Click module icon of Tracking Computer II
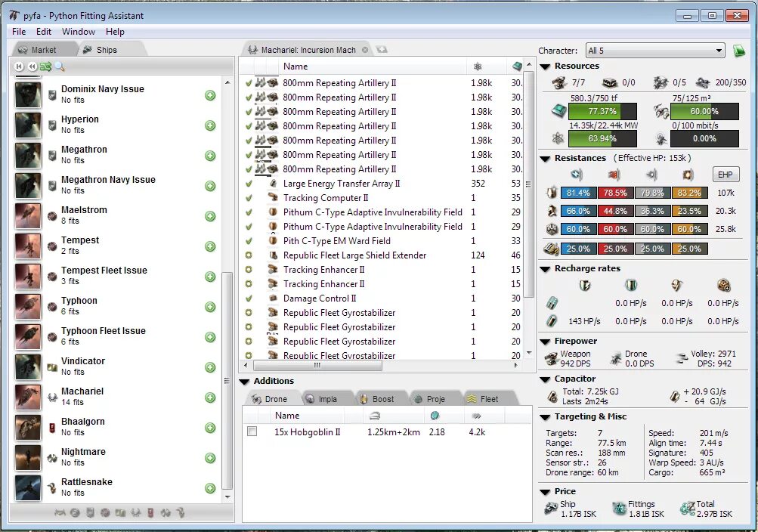This screenshot has height=532, width=758. [273, 198]
